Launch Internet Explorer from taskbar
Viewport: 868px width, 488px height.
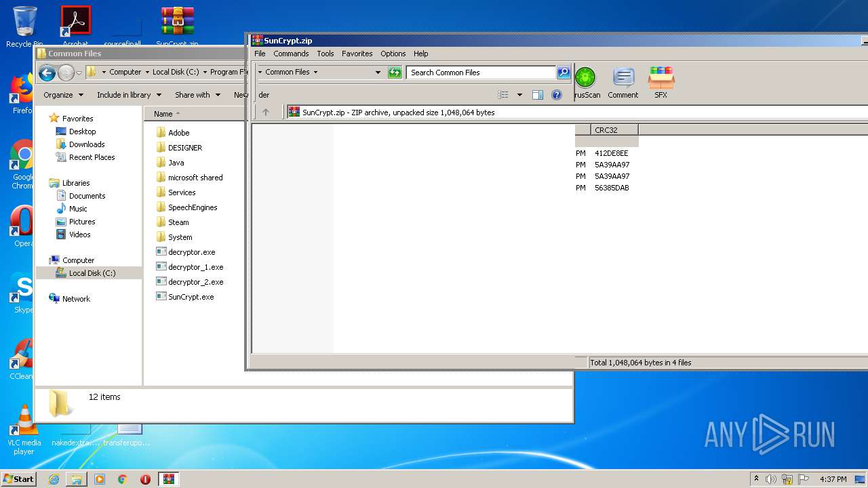[x=54, y=479]
